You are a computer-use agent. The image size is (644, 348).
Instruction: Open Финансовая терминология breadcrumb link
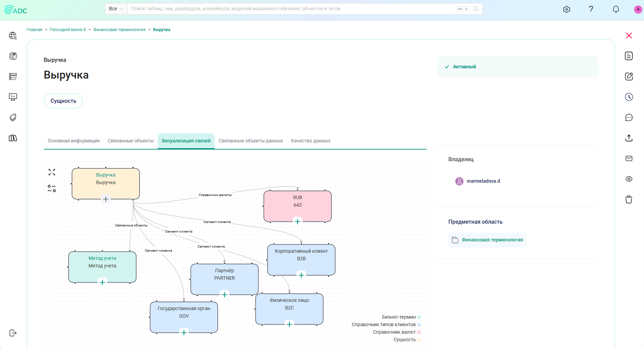119,30
